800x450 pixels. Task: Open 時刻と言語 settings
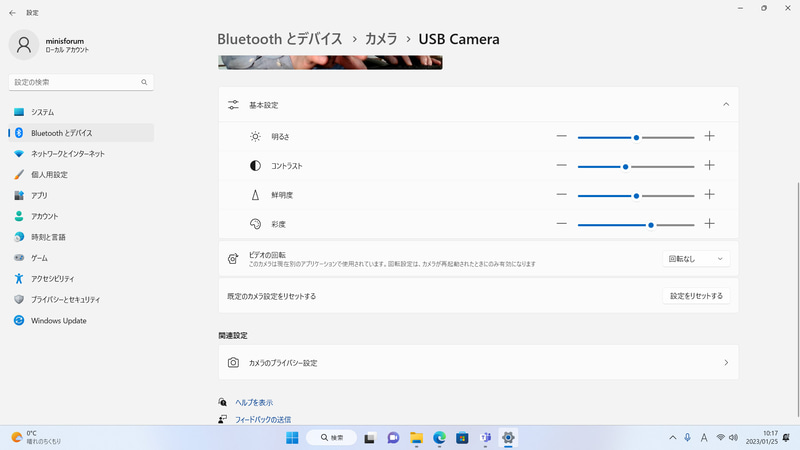81,237
